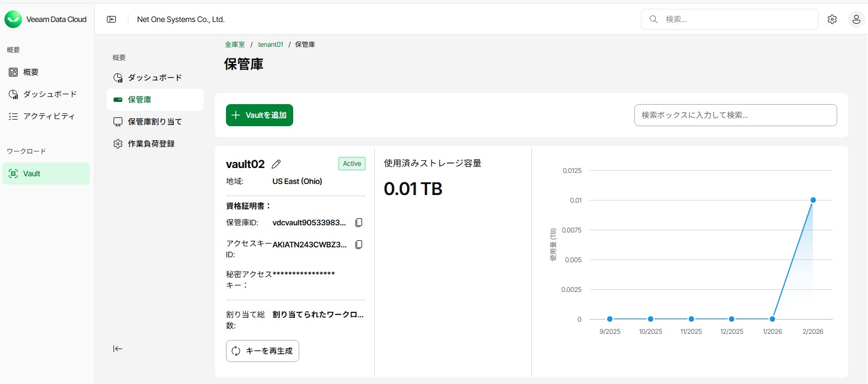Click the 金庫室 breadcrumb link

[235, 45]
